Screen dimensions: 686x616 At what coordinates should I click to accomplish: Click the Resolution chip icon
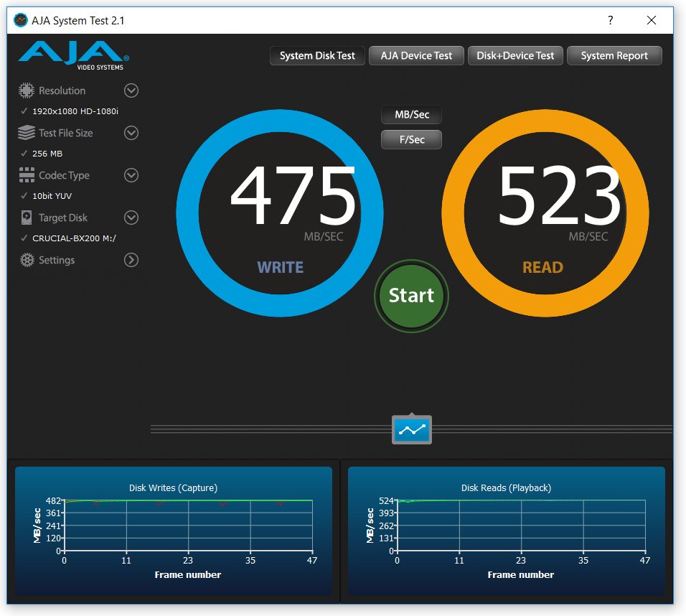(x=27, y=90)
